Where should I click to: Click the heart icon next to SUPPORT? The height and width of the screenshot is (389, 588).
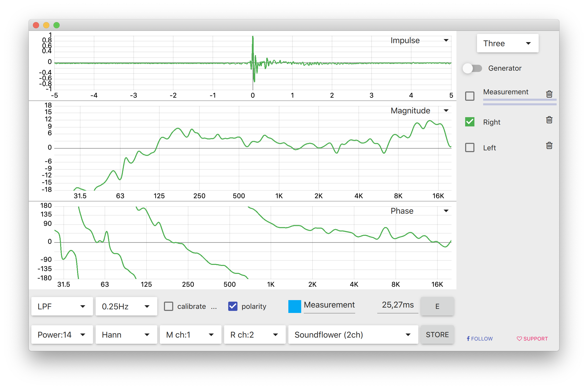519,339
